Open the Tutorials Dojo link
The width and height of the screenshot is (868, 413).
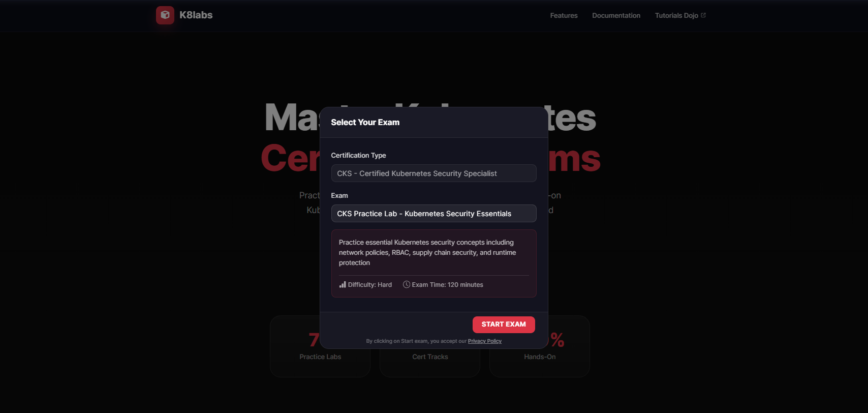click(x=676, y=16)
